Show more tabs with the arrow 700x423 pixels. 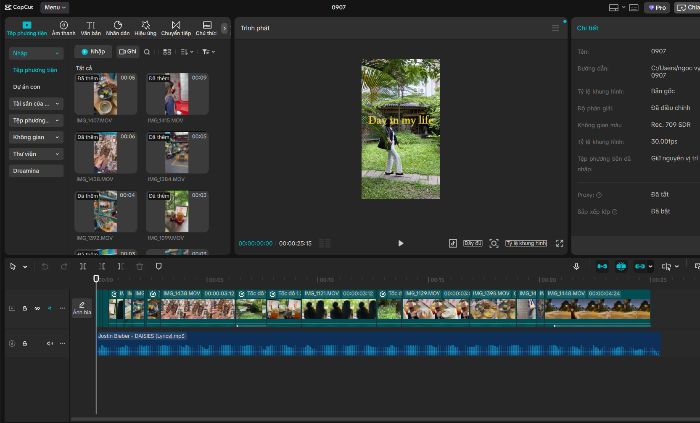[225, 28]
